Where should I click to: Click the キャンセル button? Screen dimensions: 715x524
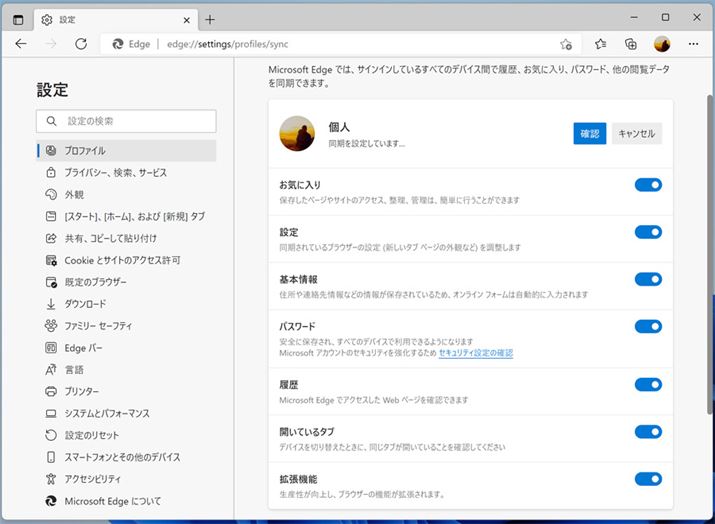637,134
